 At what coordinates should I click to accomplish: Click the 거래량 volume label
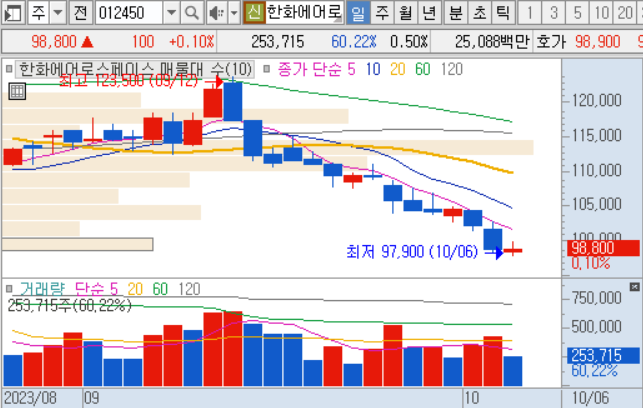point(43,289)
